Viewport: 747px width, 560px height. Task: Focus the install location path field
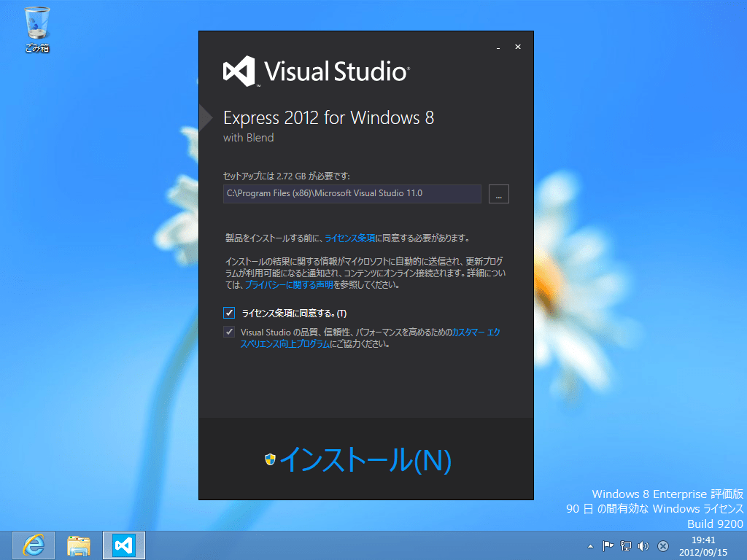coord(352,194)
